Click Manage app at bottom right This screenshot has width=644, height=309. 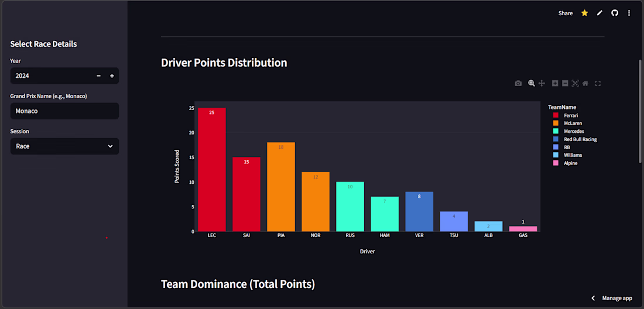(x=617, y=298)
